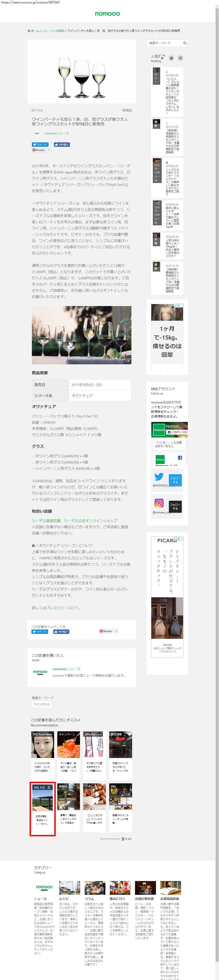Image resolution: width=219 pixels, height=980 pixels.
Task: Click the search magnifier icon
Action: pyautogui.click(x=185, y=43)
